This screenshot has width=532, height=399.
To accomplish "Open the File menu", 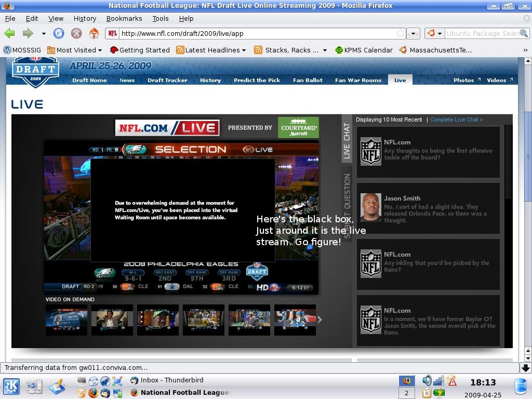I will [x=10, y=19].
